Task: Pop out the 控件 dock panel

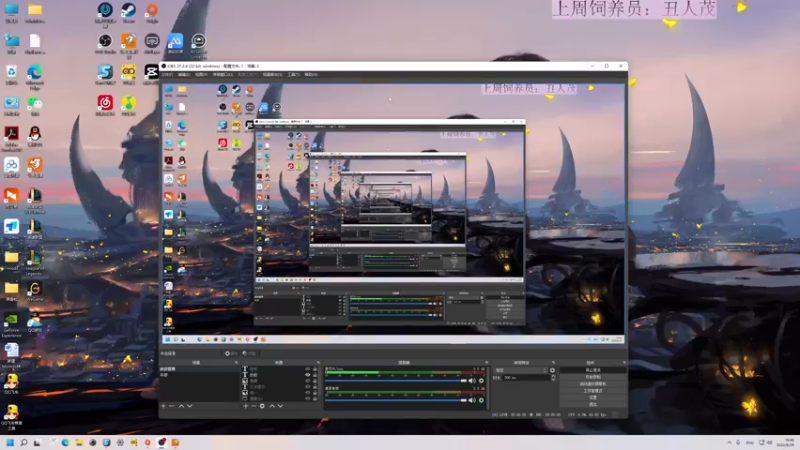Action: click(624, 362)
